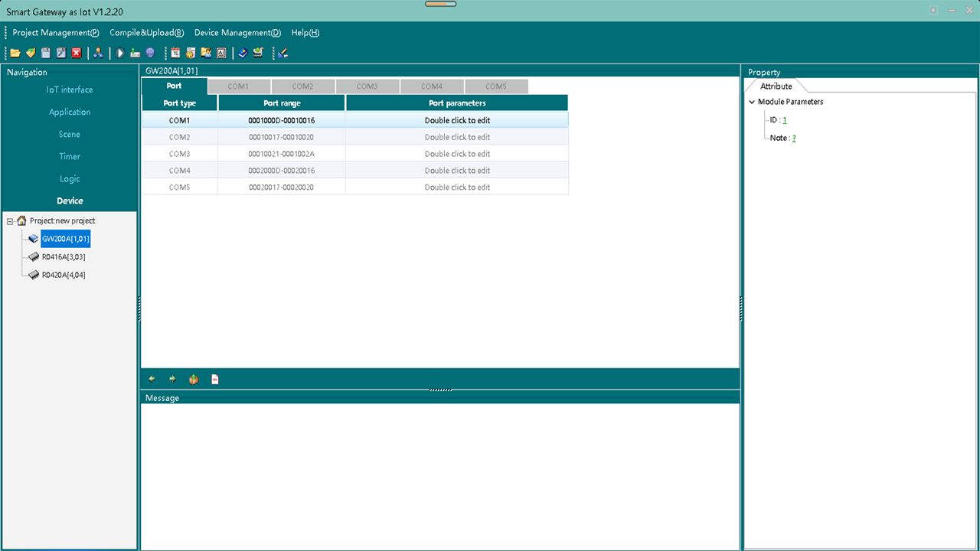The width and height of the screenshot is (980, 551).
Task: Click the ruler and pencil design icon
Action: click(283, 53)
